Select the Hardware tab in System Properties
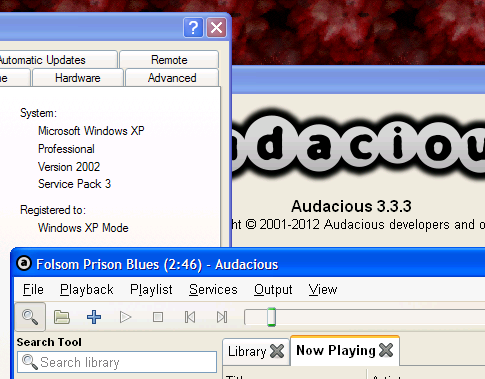Screen dimensions: 485x379 (x=78, y=78)
